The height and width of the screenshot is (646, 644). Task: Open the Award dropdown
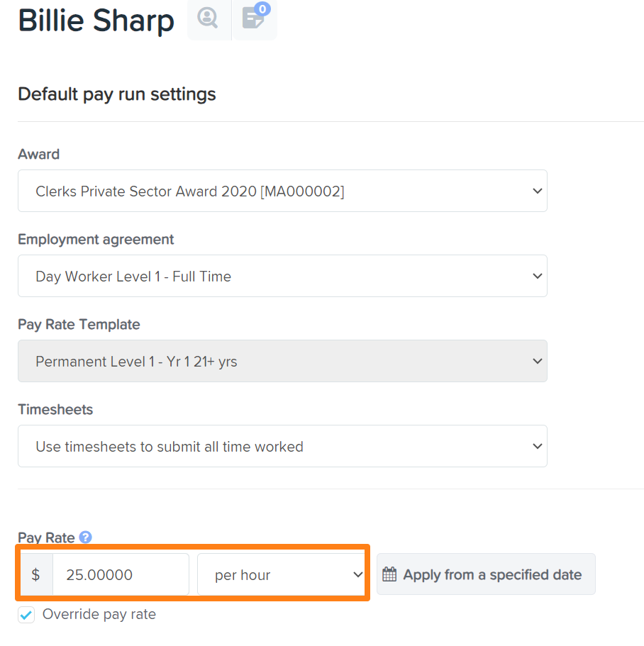click(x=283, y=191)
